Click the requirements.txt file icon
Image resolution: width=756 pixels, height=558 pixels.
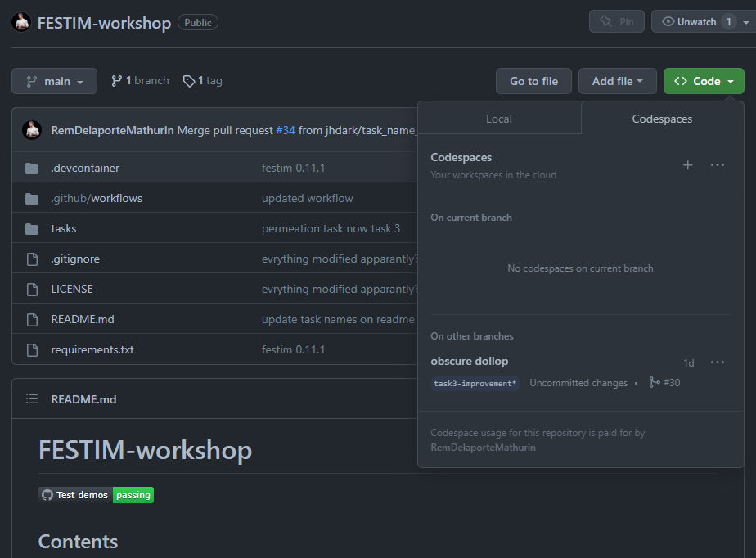click(x=32, y=349)
